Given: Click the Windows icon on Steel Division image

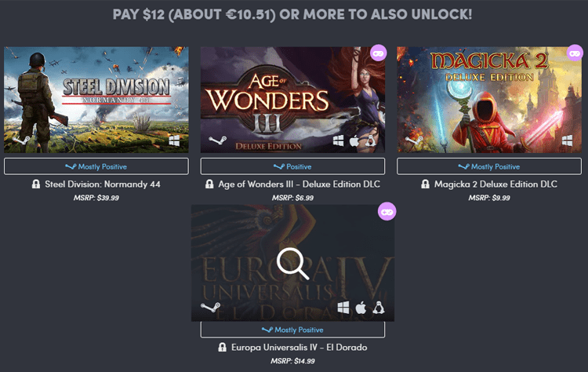Looking at the screenshot, I should tap(174, 141).
